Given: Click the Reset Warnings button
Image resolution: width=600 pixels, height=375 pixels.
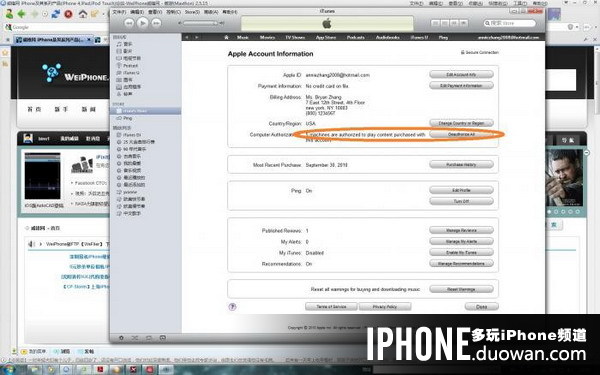Looking at the screenshot, I should [461, 289].
